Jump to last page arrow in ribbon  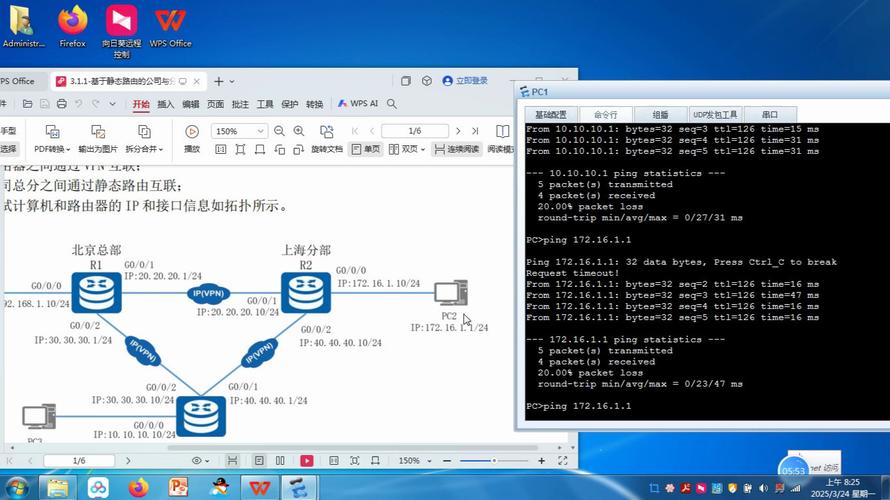pyautogui.click(x=475, y=131)
